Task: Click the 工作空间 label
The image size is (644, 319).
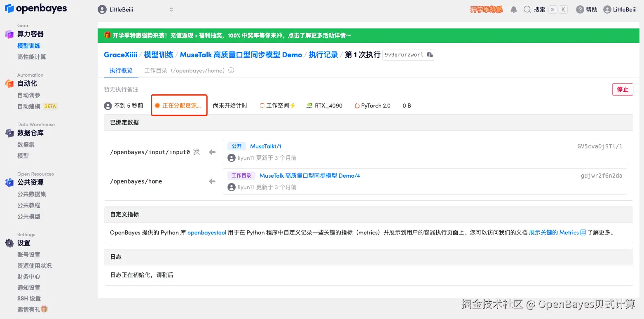Action: tap(278, 106)
